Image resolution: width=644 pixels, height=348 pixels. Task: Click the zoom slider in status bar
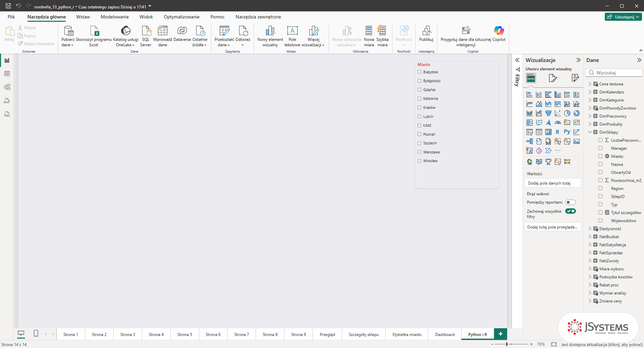click(x=511, y=344)
